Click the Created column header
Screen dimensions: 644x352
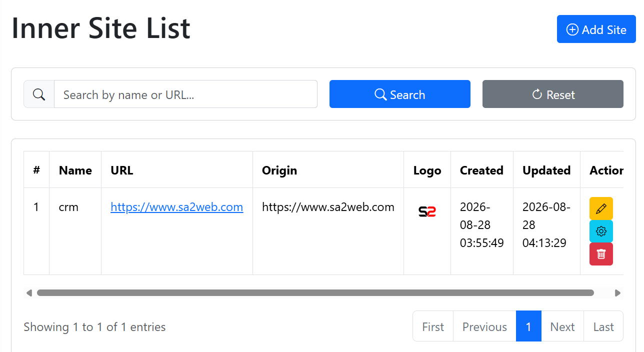[481, 170]
